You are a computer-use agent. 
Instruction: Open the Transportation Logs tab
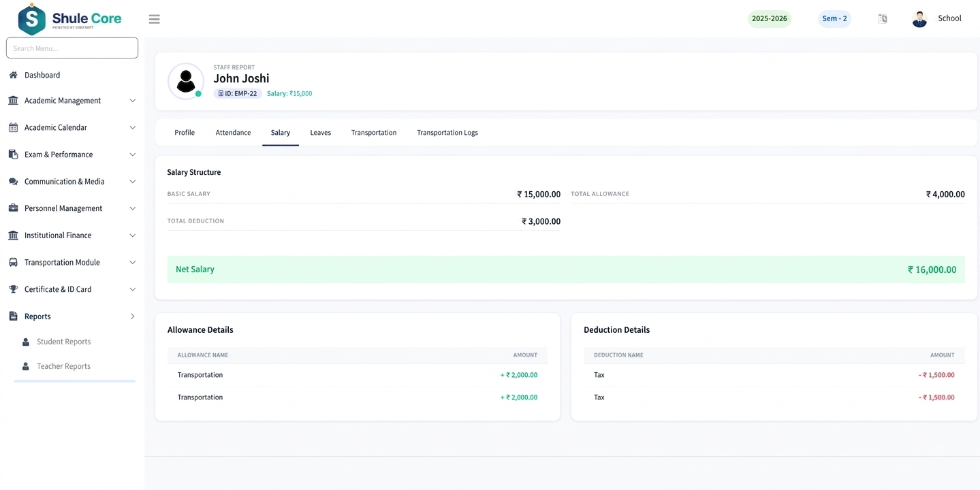(447, 133)
